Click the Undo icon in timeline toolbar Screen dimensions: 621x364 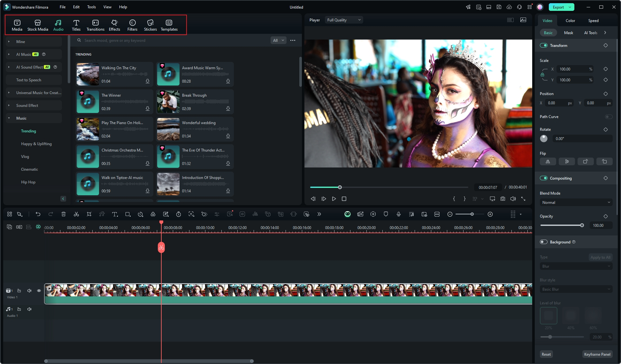(x=38, y=214)
